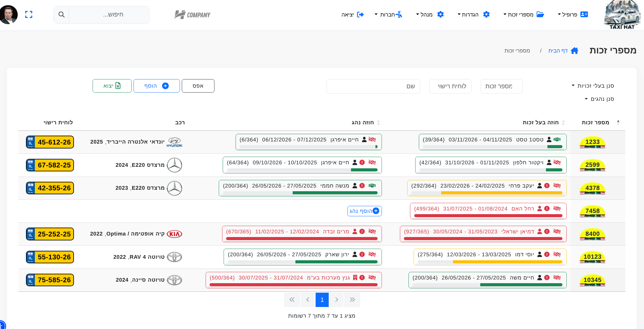644x329 pixels.
Task: Click the fullscreen toggle icon
Action: point(29,14)
